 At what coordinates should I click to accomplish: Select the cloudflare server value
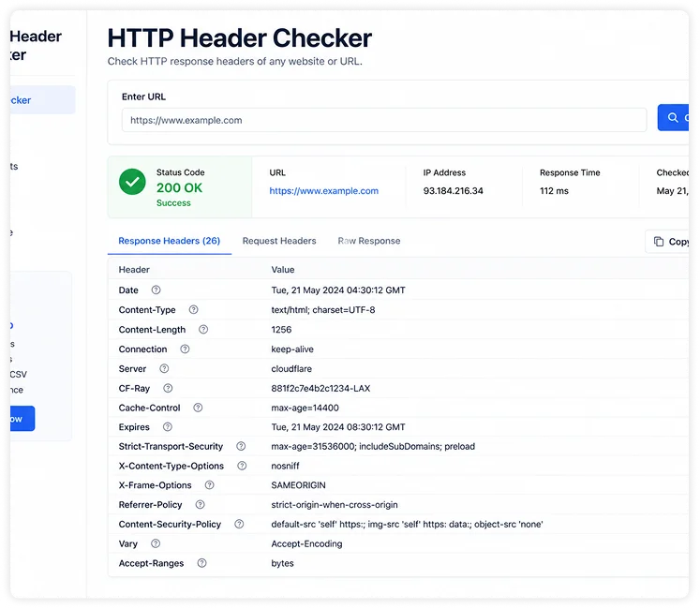[291, 369]
